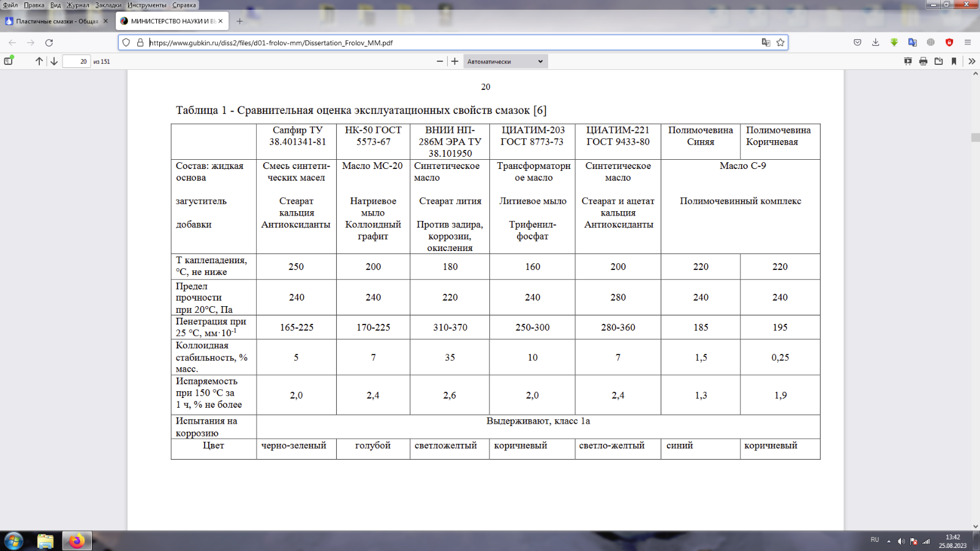
Task: Bookmark this page with star icon
Action: [780, 43]
